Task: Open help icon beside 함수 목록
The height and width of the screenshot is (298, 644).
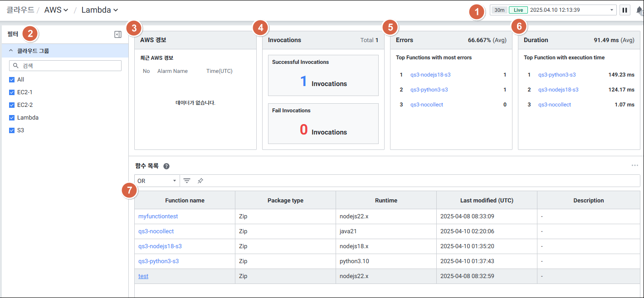Action: point(166,166)
